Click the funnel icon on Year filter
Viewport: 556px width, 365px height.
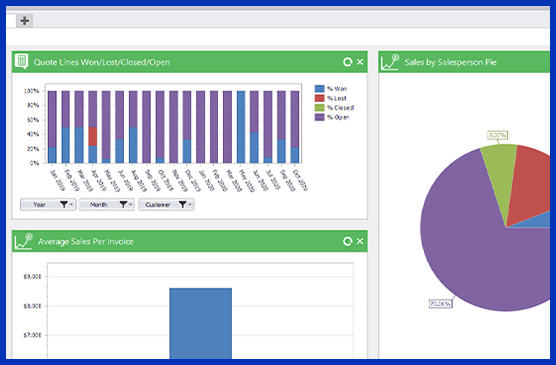point(64,205)
